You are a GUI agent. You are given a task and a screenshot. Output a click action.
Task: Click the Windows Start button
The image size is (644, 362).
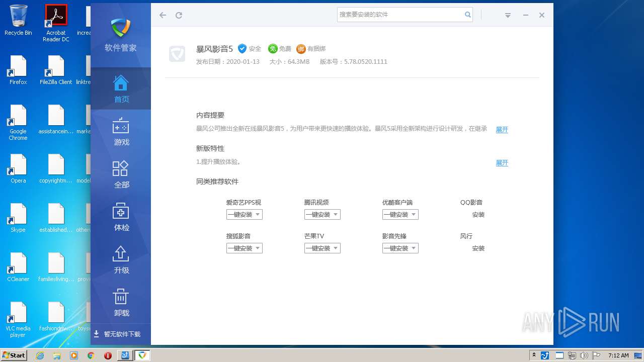[x=14, y=355]
